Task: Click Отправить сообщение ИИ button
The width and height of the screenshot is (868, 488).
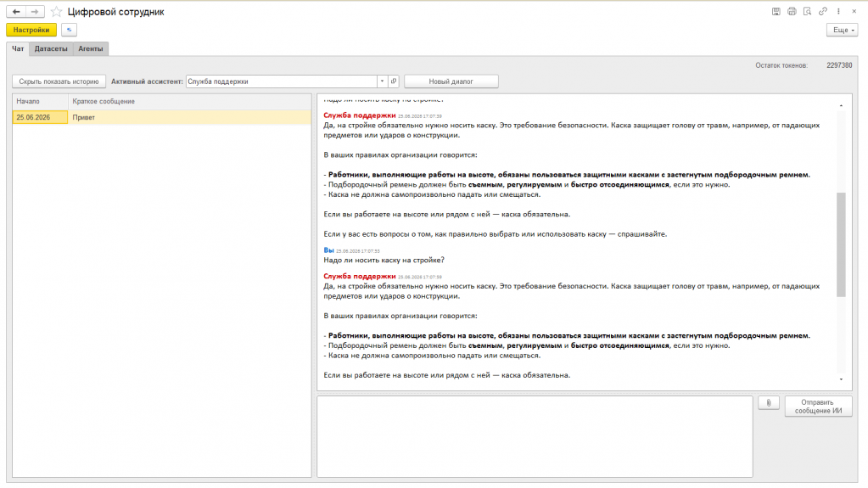Action: (x=818, y=407)
